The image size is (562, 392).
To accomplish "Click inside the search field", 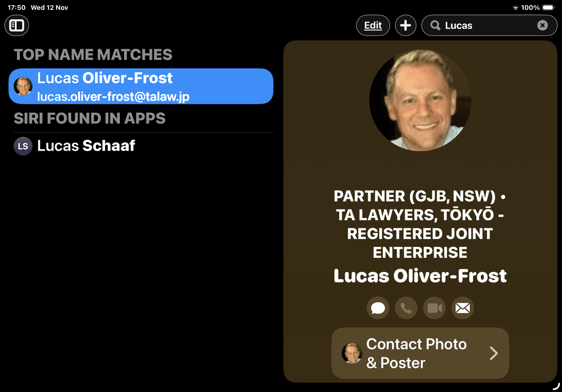I will (x=487, y=26).
